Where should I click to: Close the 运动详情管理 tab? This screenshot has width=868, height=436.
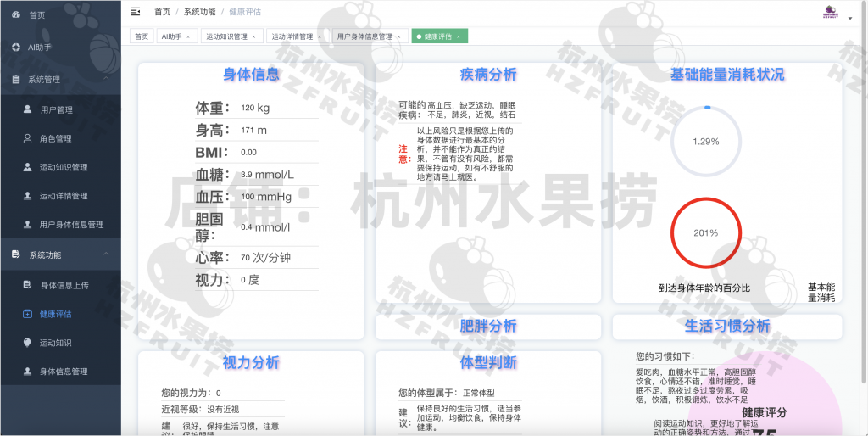(x=320, y=36)
